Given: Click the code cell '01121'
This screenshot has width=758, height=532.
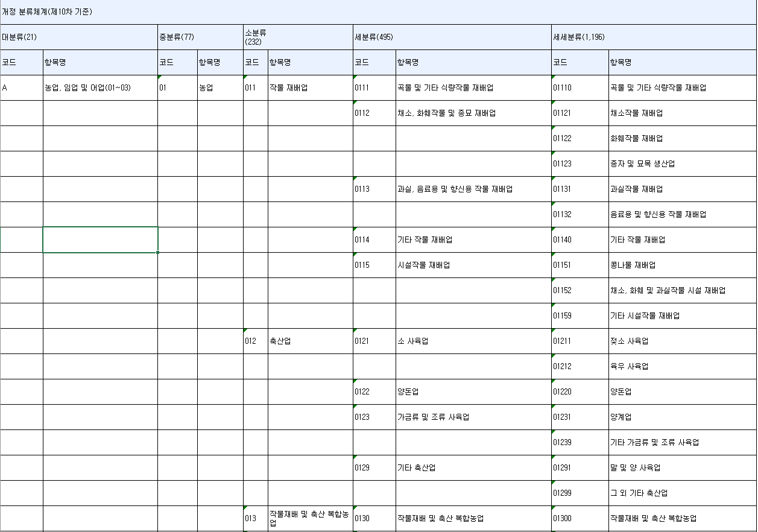Looking at the screenshot, I should click(x=580, y=113).
